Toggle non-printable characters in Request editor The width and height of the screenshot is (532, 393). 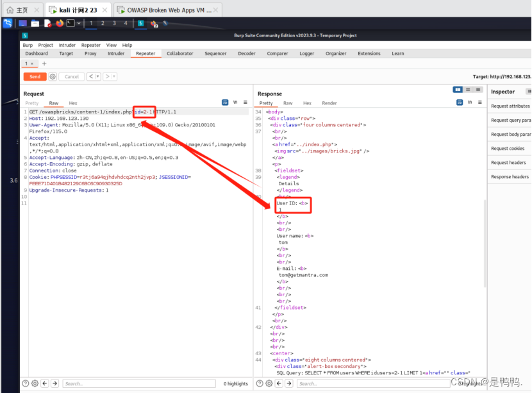235,103
